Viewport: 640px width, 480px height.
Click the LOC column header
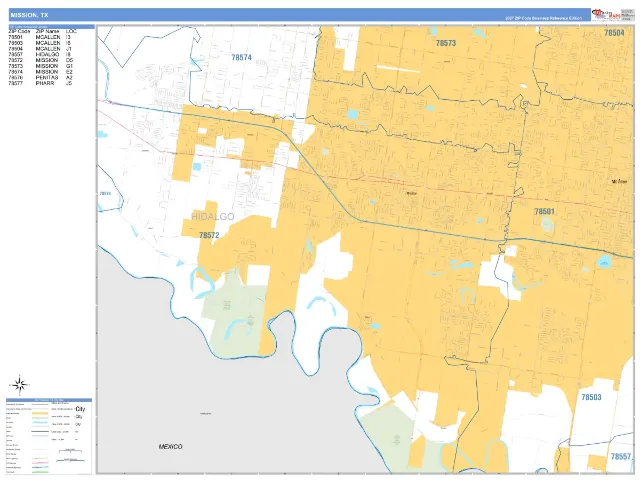pyautogui.click(x=71, y=31)
